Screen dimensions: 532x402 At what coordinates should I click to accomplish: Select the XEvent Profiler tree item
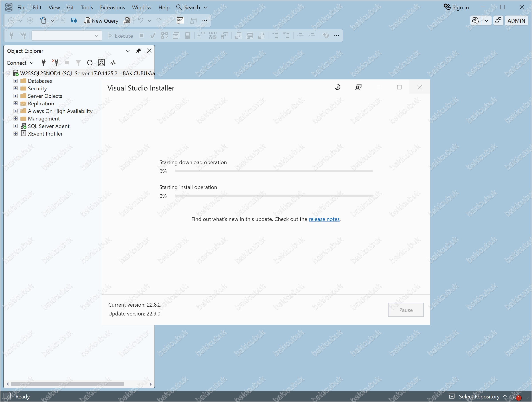(x=45, y=134)
